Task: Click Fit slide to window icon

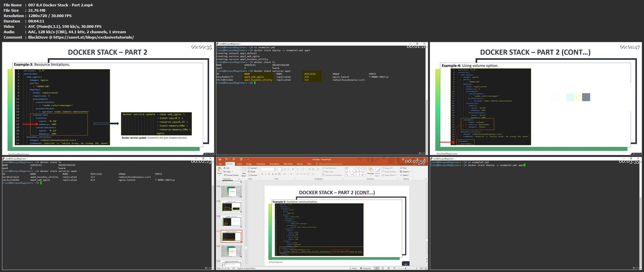Action: [x=426, y=268]
